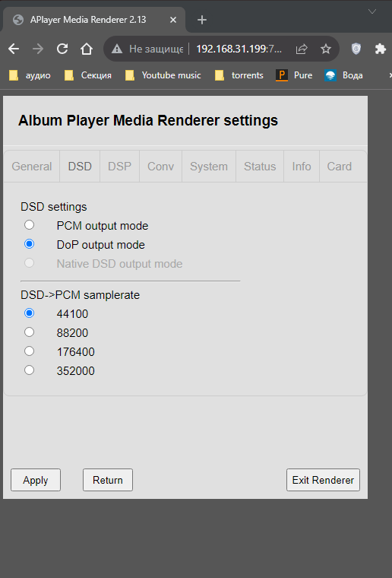
Task: Choose the 176400 samplerate option
Action: [x=29, y=351]
